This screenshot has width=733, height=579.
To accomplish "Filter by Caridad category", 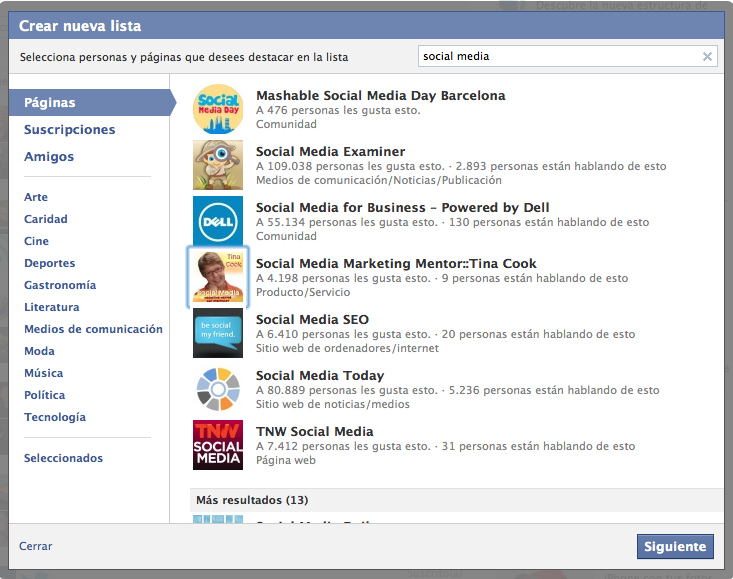I will pyautogui.click(x=46, y=219).
